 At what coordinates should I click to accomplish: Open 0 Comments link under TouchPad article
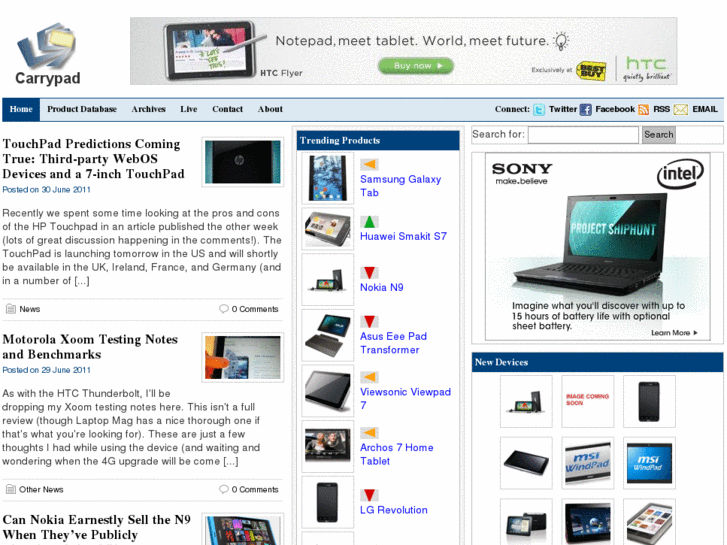coord(255,309)
